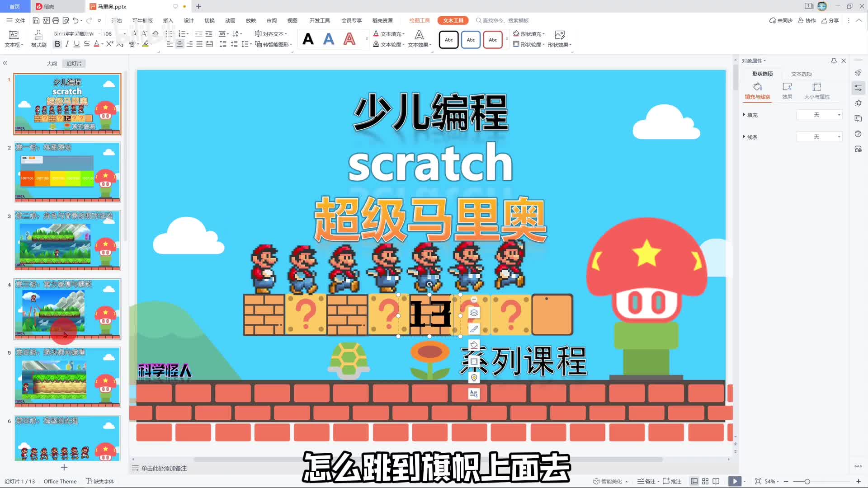Open the 文本填充 dropdown
Image resolution: width=868 pixels, height=488 pixels.
389,34
